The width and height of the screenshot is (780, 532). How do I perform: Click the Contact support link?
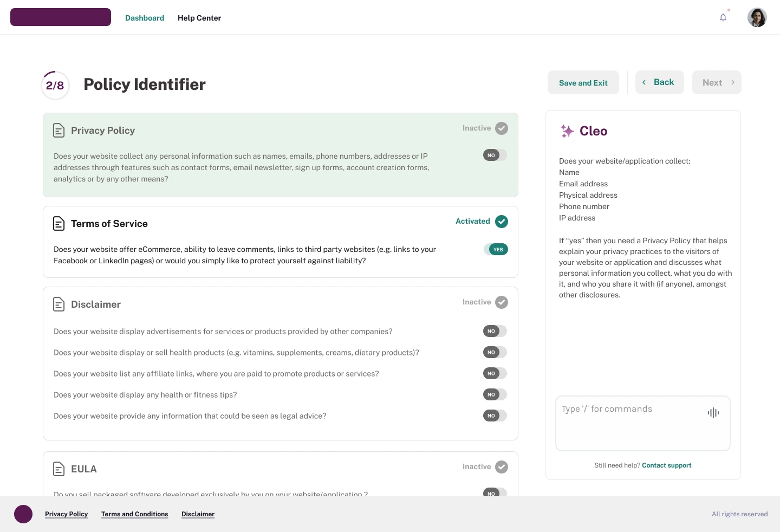(666, 465)
